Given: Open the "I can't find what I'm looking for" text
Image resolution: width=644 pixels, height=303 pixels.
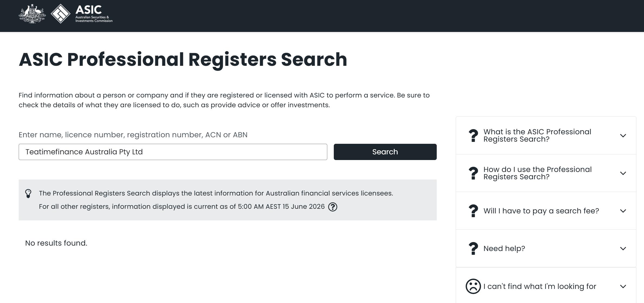Looking at the screenshot, I should click(x=540, y=286).
